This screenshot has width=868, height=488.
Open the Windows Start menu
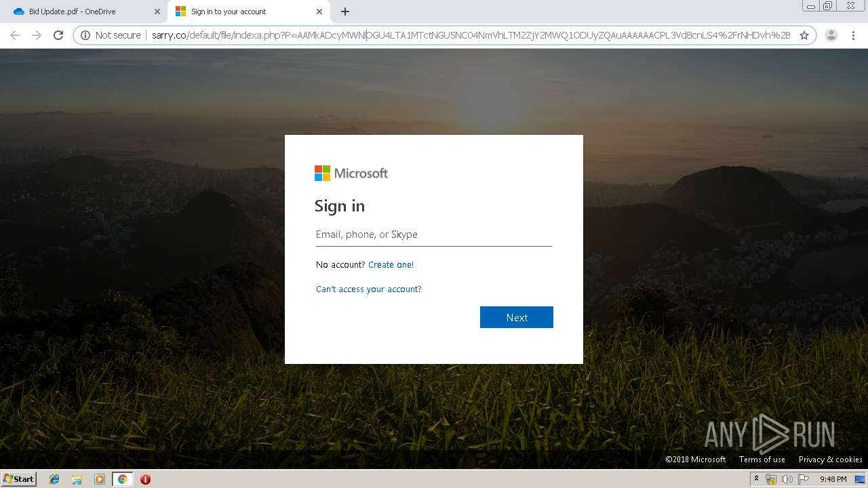18,479
